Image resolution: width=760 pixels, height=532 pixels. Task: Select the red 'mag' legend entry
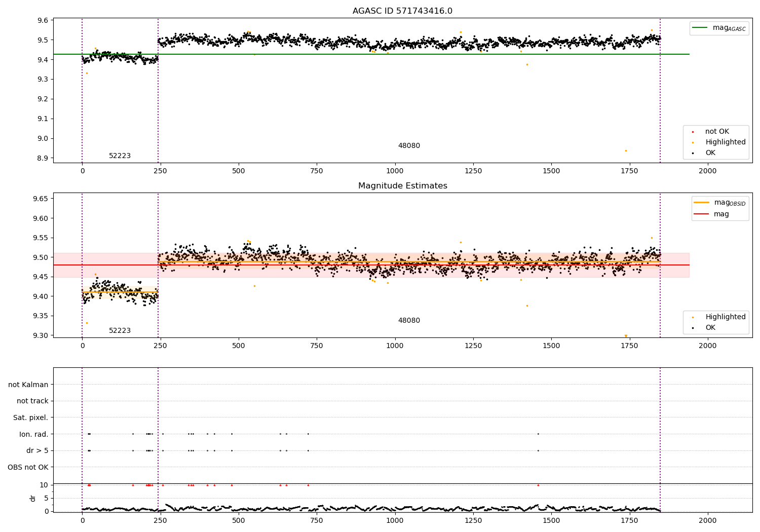click(x=711, y=214)
